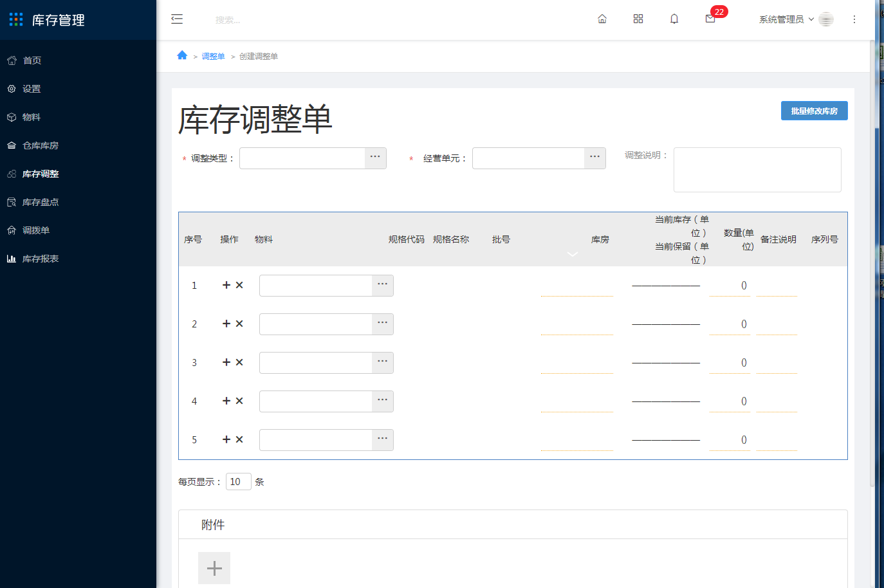Open the mail inbox with 22 badge
The height and width of the screenshot is (588, 884).
(710, 19)
